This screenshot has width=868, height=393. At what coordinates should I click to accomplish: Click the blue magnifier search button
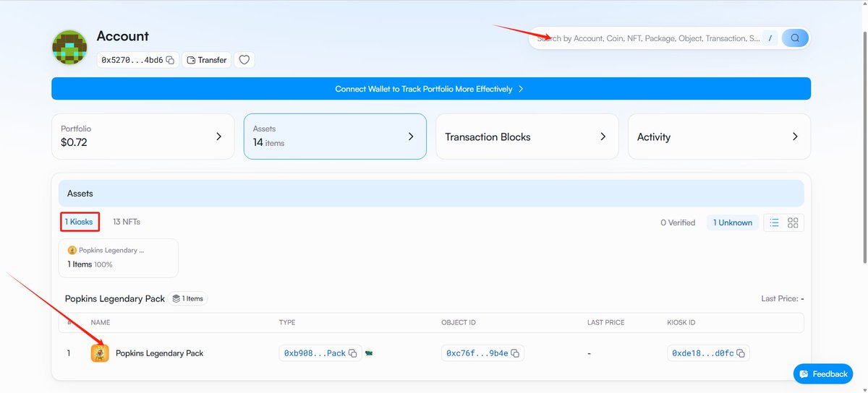795,38
